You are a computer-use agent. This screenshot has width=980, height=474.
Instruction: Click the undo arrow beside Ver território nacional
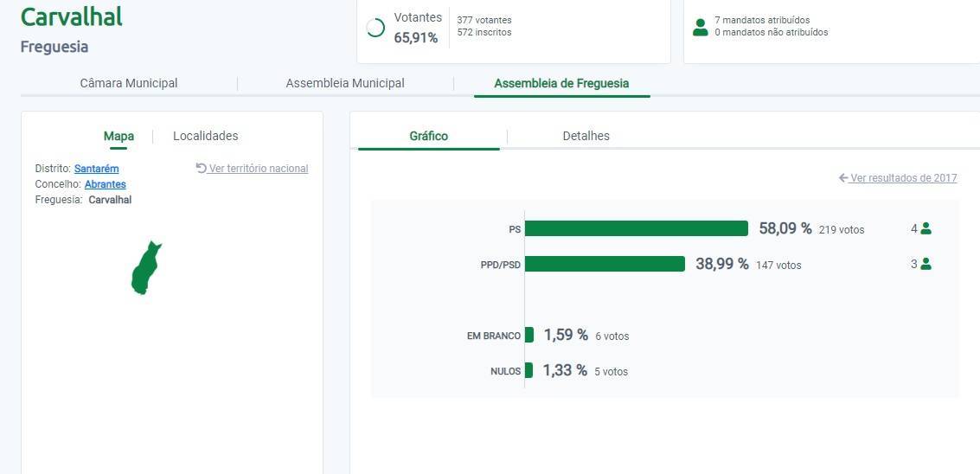click(202, 169)
